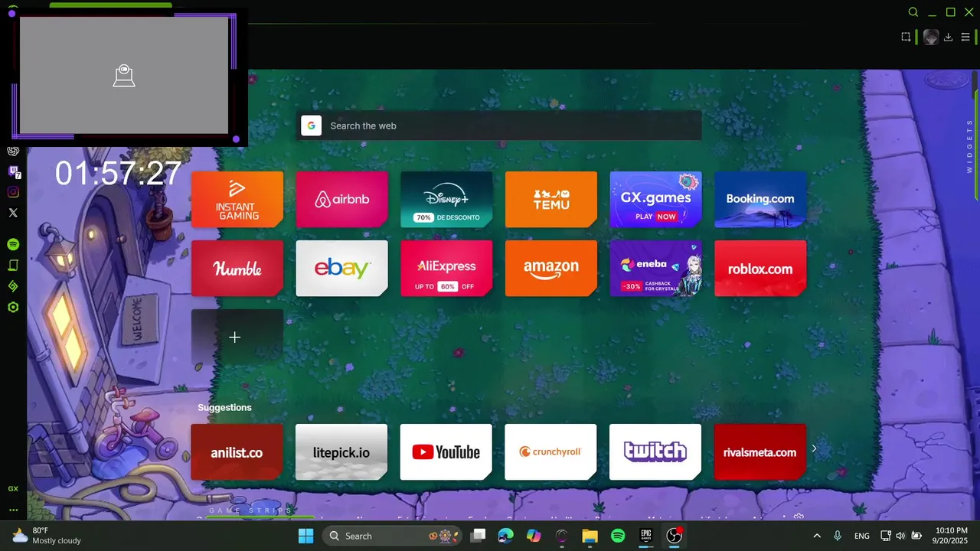This screenshot has width=980, height=551.
Task: Open the TEMU speed dial tile
Action: (551, 199)
